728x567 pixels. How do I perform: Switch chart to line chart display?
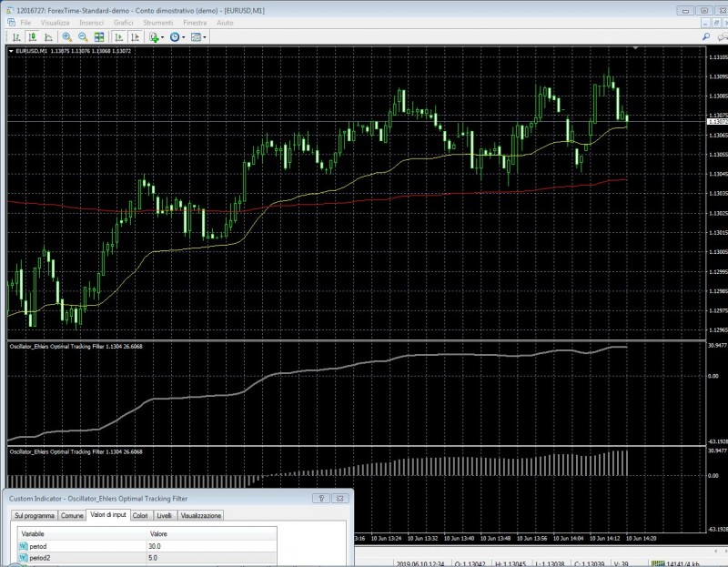click(x=49, y=37)
